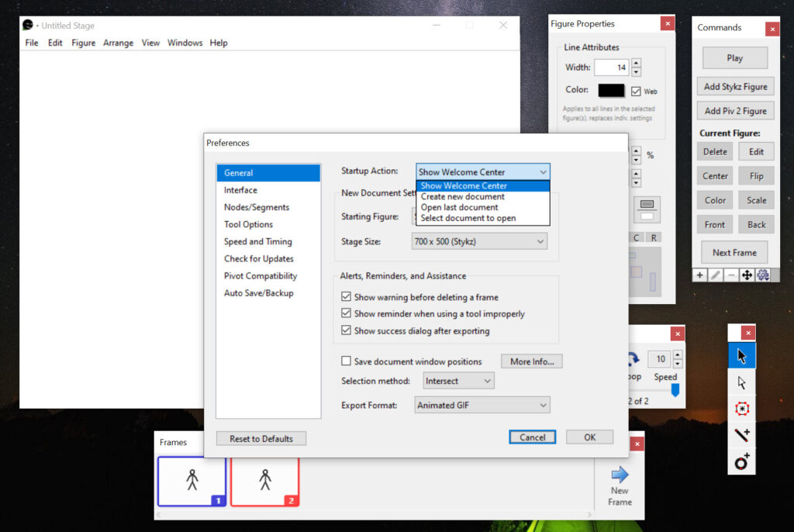The height and width of the screenshot is (532, 794).
Task: Select Nodes/Segments preferences category
Action: (x=268, y=207)
